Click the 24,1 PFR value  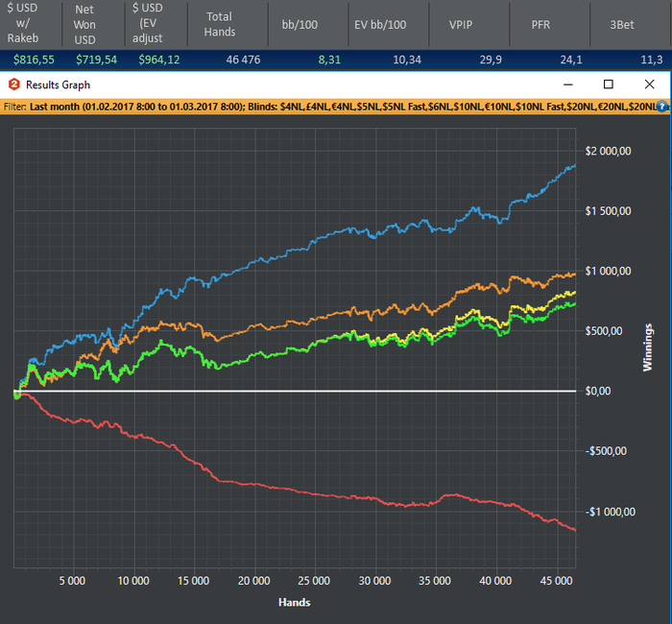click(571, 60)
